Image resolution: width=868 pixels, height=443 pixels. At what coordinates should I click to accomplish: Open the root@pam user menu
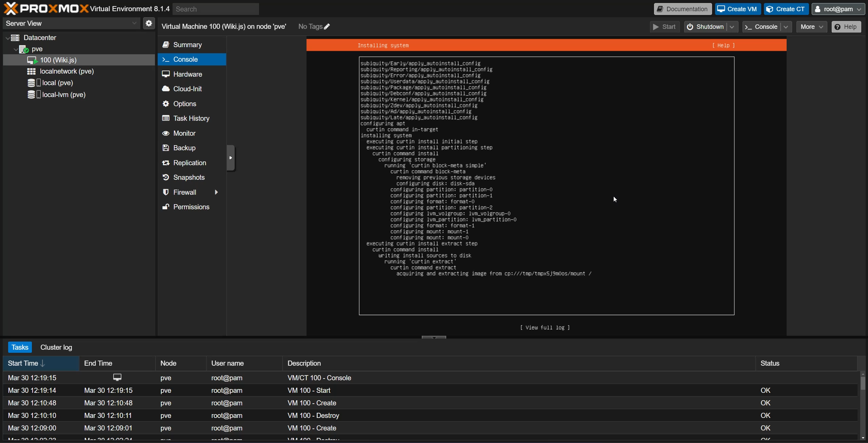pos(838,9)
